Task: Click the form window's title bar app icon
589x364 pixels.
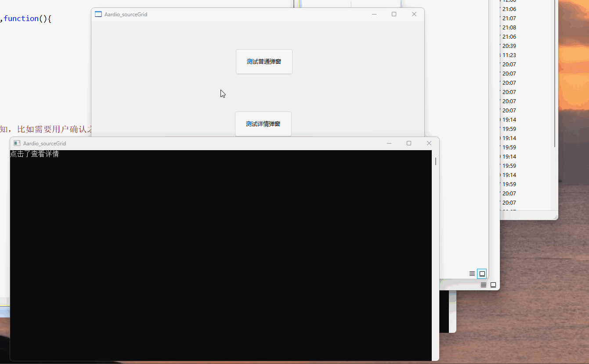Action: point(98,14)
